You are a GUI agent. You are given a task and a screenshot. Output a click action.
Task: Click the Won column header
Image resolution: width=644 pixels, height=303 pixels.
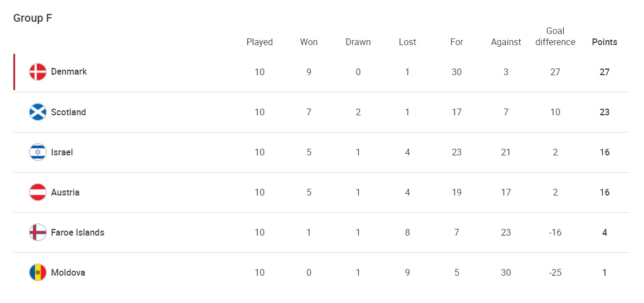point(309,42)
